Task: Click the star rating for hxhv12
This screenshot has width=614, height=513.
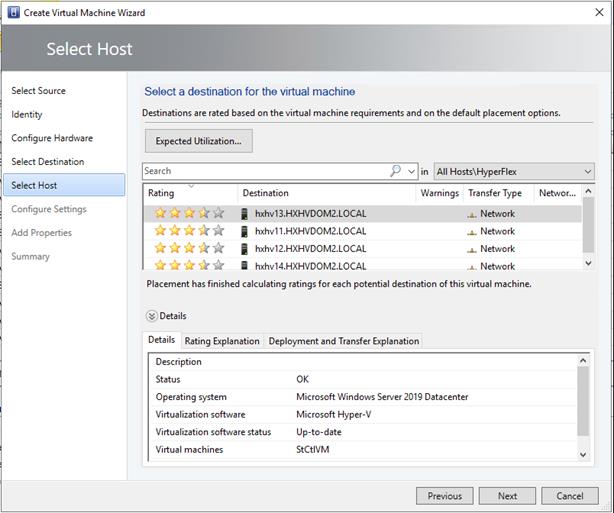Action: click(x=190, y=248)
